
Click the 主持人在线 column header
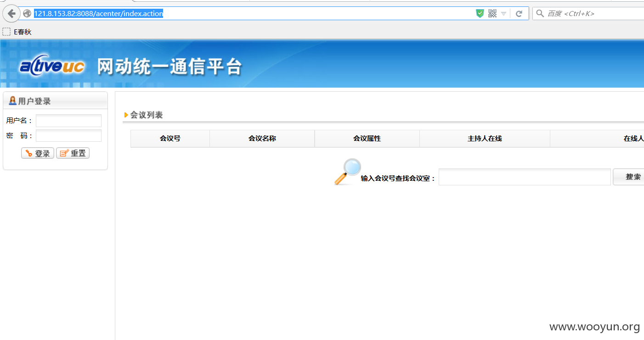click(485, 139)
